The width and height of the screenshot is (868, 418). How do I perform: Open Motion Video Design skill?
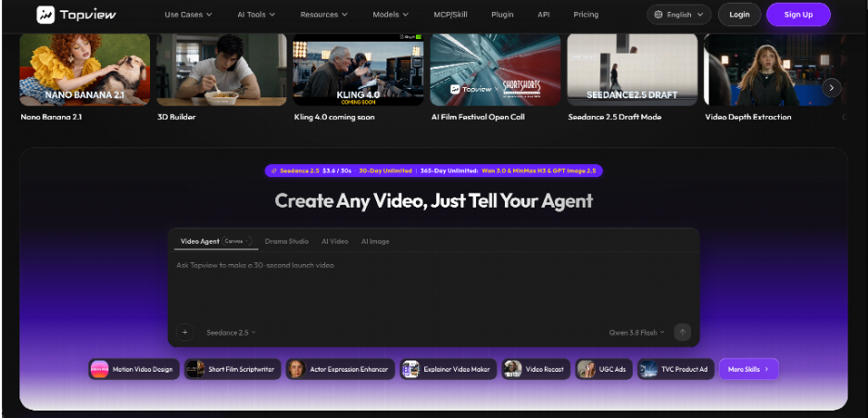[x=134, y=369]
